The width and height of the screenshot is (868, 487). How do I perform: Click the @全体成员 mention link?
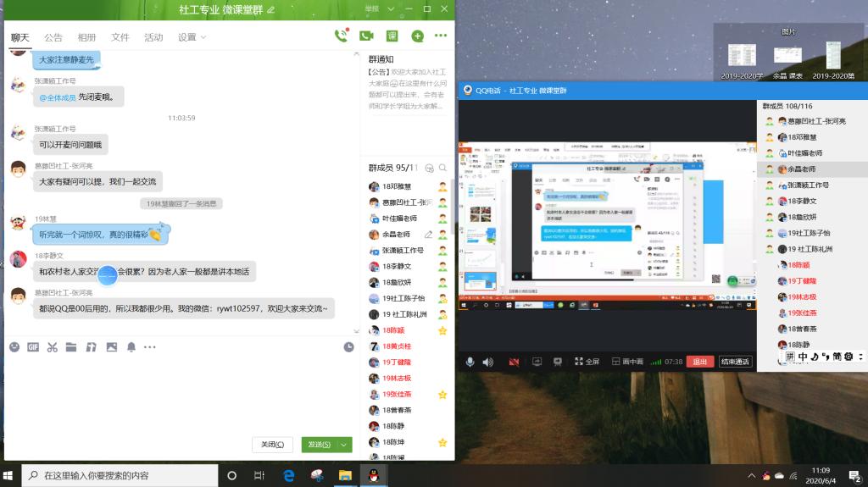58,97
